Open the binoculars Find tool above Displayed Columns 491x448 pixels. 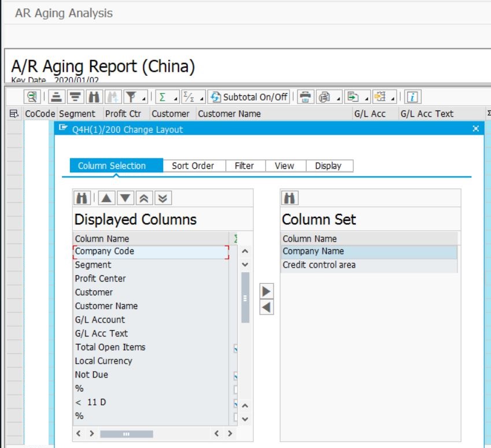tap(82, 198)
